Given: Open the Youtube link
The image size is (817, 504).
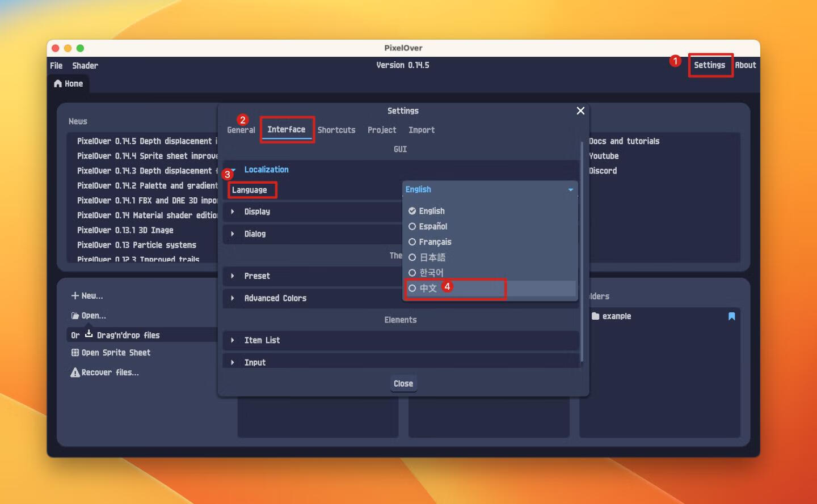Looking at the screenshot, I should pyautogui.click(x=604, y=156).
